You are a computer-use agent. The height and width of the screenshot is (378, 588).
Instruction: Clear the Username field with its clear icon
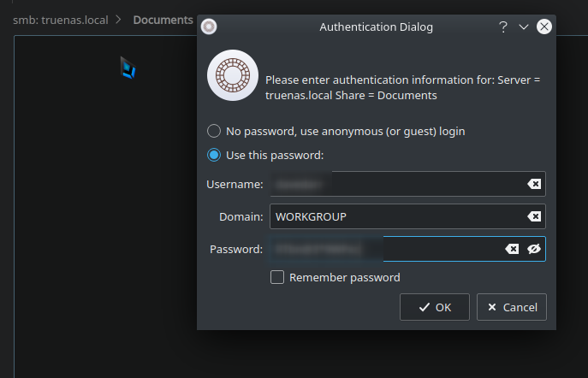pos(534,184)
